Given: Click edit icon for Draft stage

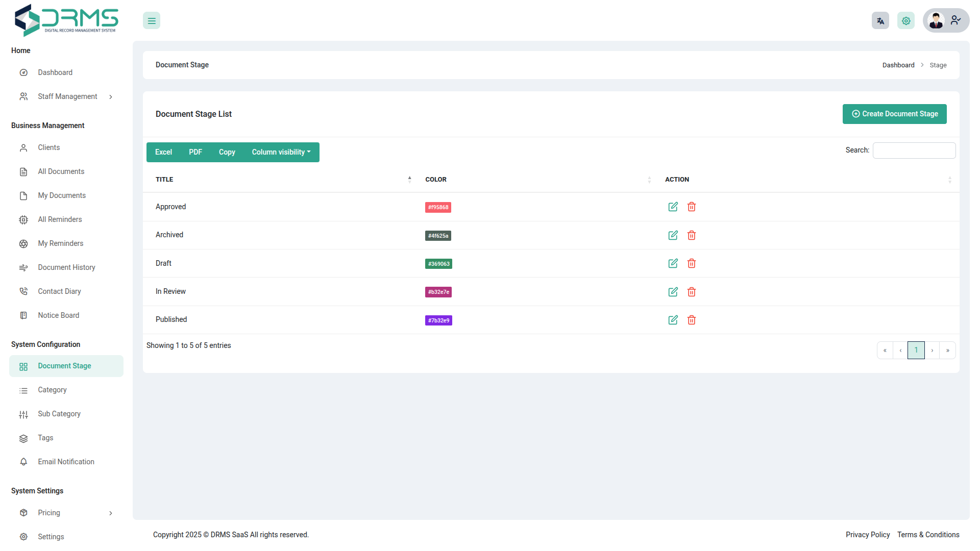Looking at the screenshot, I should click(673, 263).
